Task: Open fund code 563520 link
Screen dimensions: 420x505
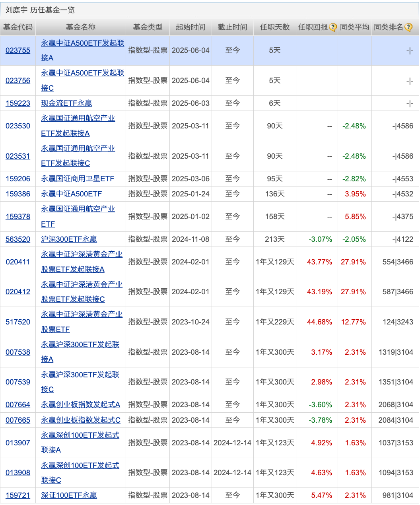Action: point(18,239)
